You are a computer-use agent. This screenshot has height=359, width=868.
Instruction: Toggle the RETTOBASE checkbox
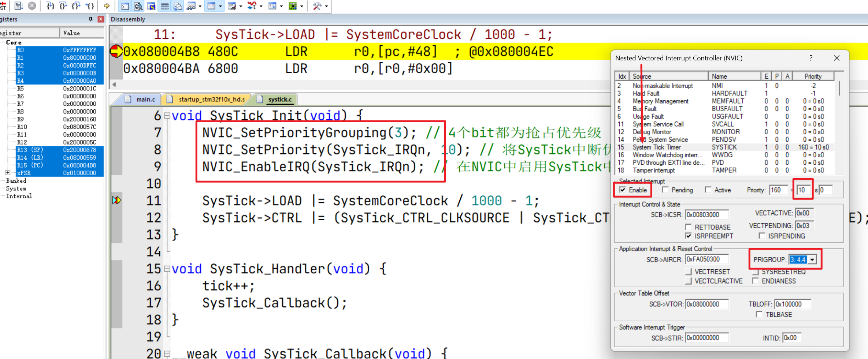click(x=688, y=227)
